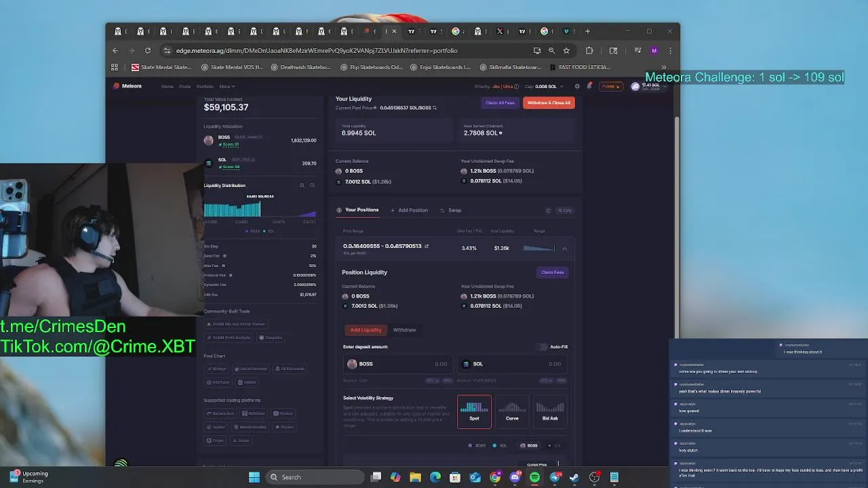Toggle the Auto-Fill switch
This screenshot has height=488, width=868.
tap(542, 346)
